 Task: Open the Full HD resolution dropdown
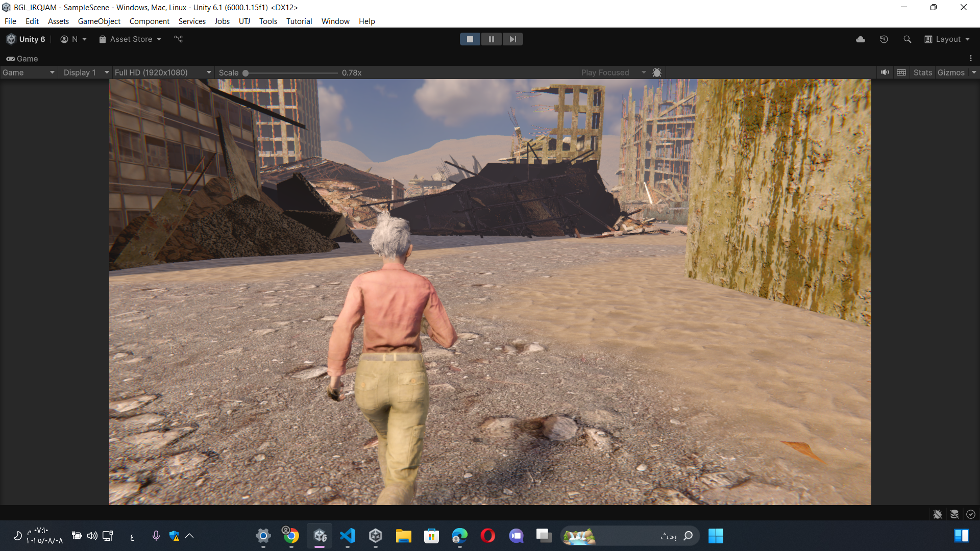(x=162, y=72)
